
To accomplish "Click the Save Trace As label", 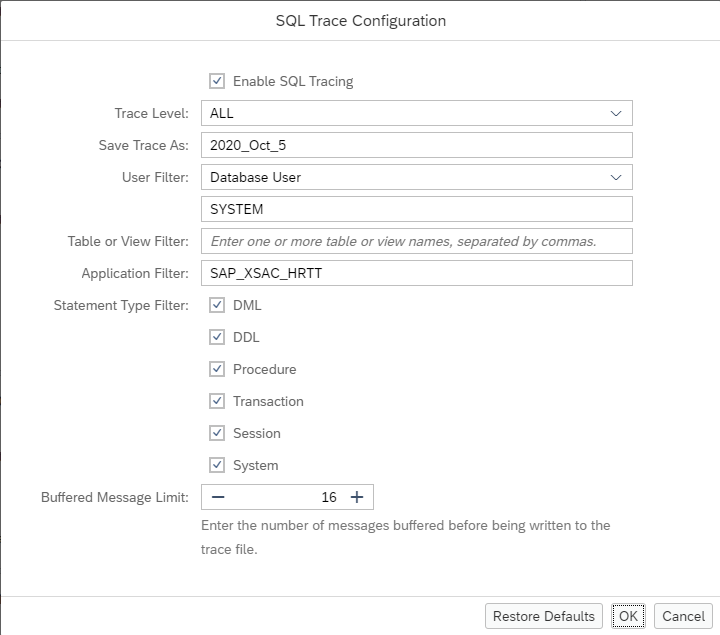I will (144, 145).
